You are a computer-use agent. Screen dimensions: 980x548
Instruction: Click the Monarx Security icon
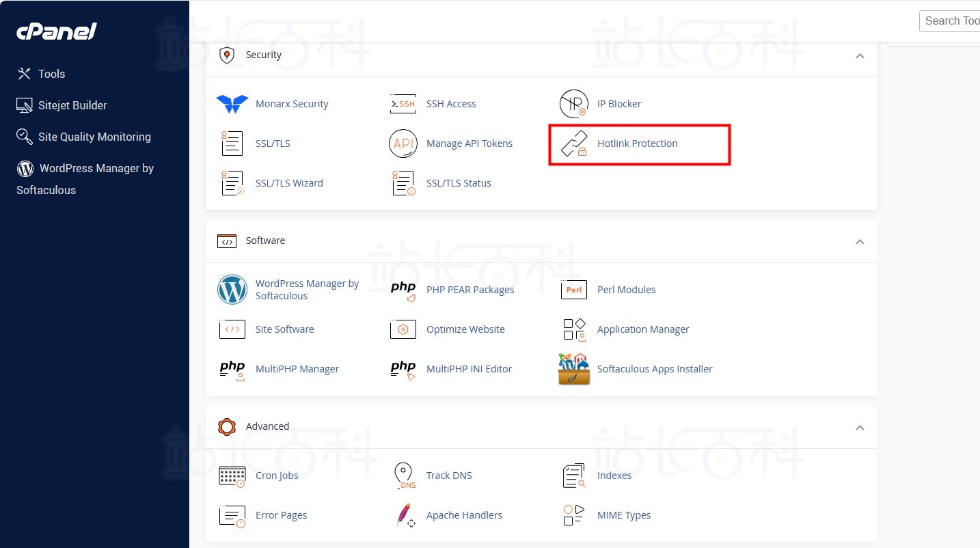click(232, 104)
